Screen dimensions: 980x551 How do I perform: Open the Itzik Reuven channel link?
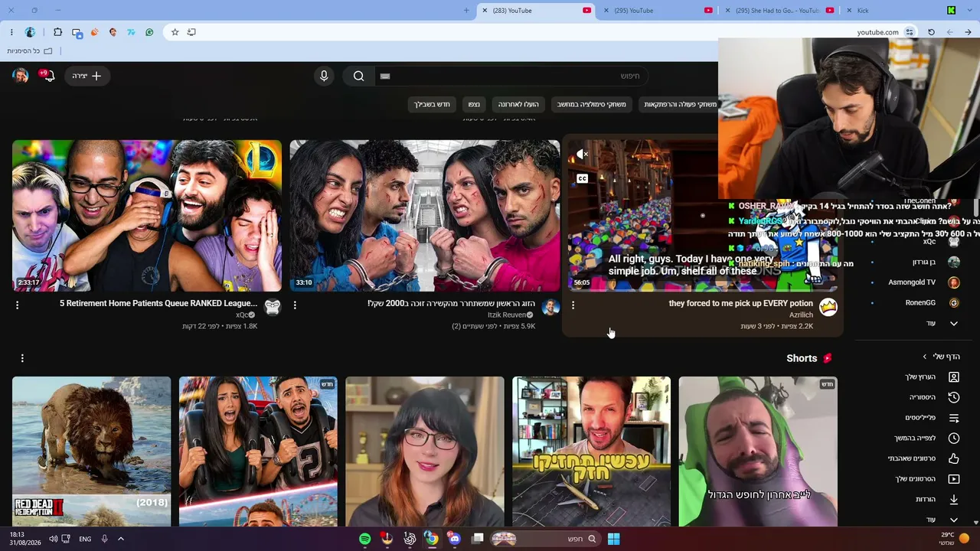click(508, 315)
